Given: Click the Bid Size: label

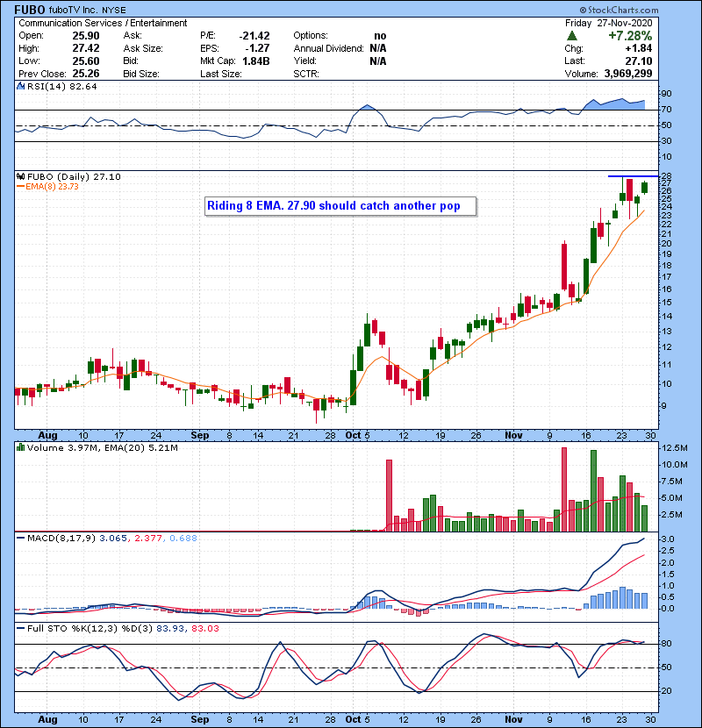Looking at the screenshot, I should click(141, 74).
